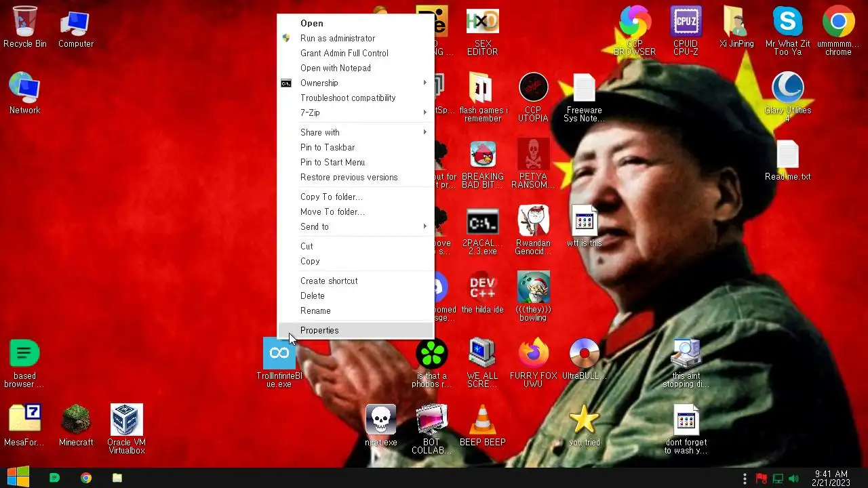Open the Windows Start button

click(x=18, y=477)
